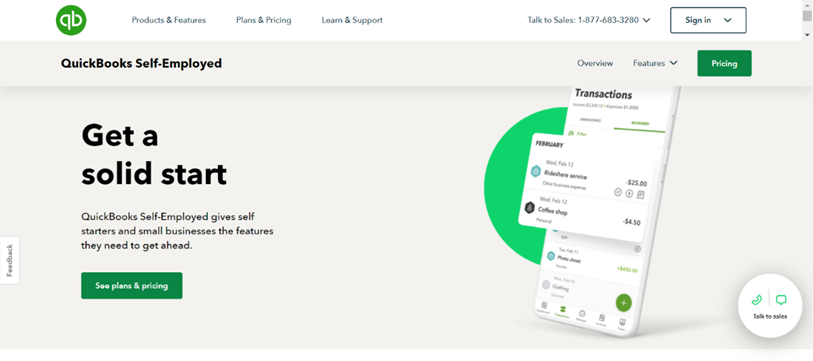Click the green Pricing button
813x361 pixels.
pyautogui.click(x=724, y=63)
